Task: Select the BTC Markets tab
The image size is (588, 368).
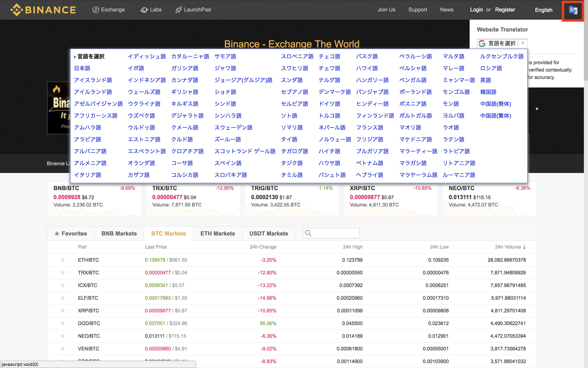Action: (x=169, y=233)
